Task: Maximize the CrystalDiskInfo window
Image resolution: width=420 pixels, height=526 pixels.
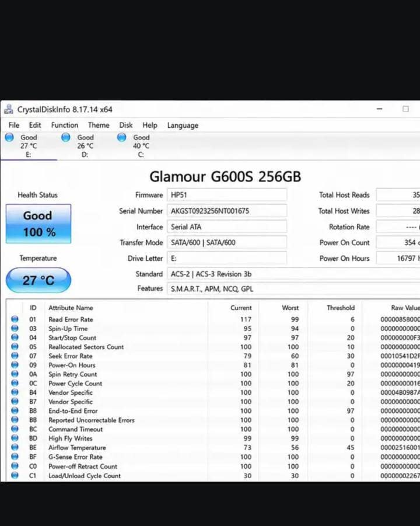Action: 405,109
